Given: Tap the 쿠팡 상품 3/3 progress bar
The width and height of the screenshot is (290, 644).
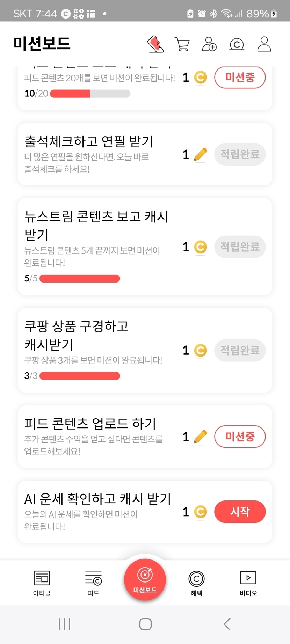Looking at the screenshot, I should tap(80, 376).
